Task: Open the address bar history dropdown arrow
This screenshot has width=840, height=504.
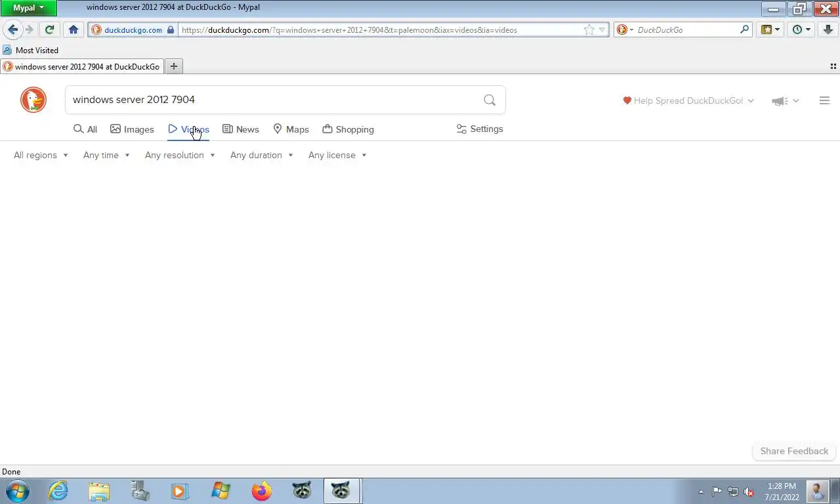Action: point(602,30)
